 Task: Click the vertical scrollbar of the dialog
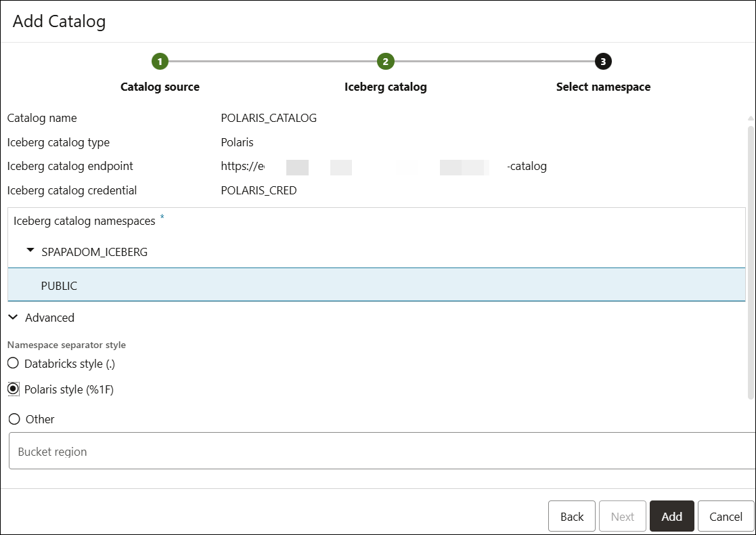[x=750, y=263]
